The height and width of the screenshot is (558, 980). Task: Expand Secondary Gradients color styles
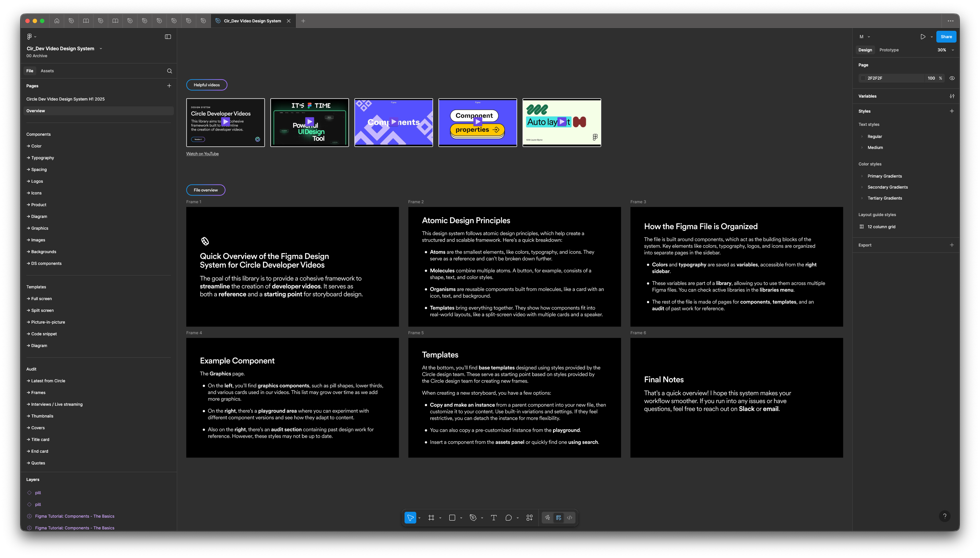[x=862, y=187]
